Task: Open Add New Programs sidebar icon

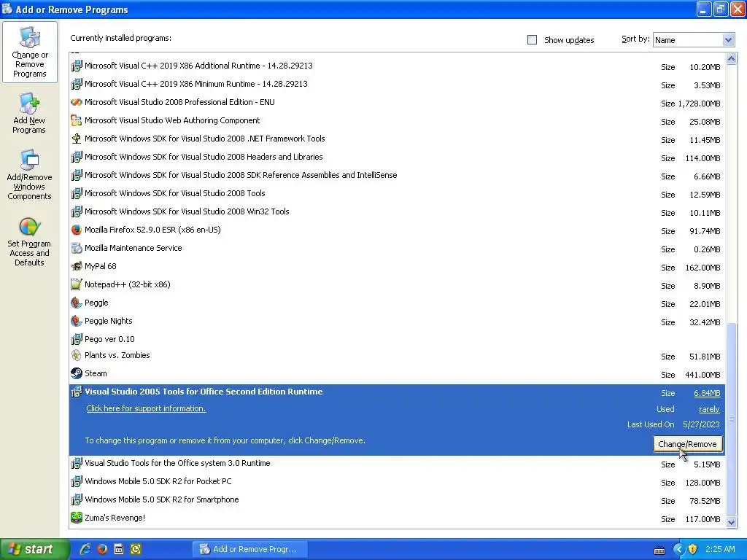Action: coord(29,113)
